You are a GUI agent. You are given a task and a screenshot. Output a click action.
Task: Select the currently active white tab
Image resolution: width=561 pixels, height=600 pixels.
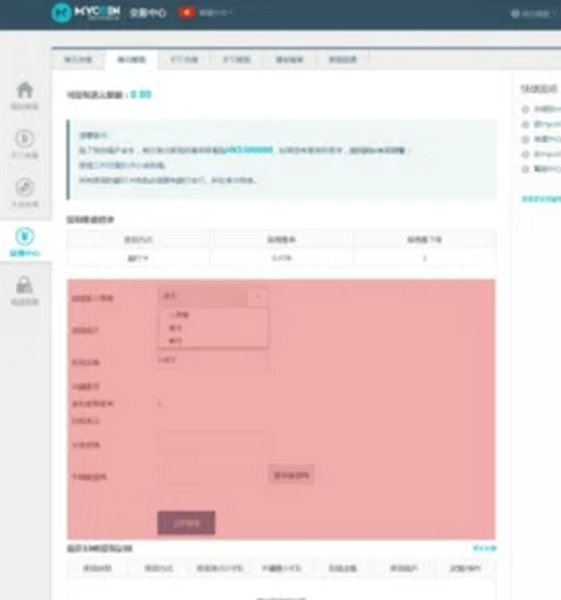pyautogui.click(x=131, y=60)
